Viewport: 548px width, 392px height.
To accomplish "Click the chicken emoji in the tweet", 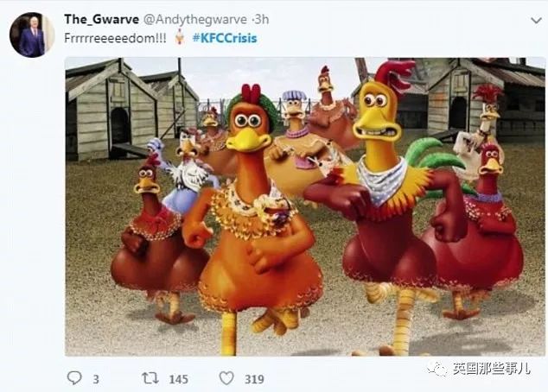I will (x=179, y=37).
